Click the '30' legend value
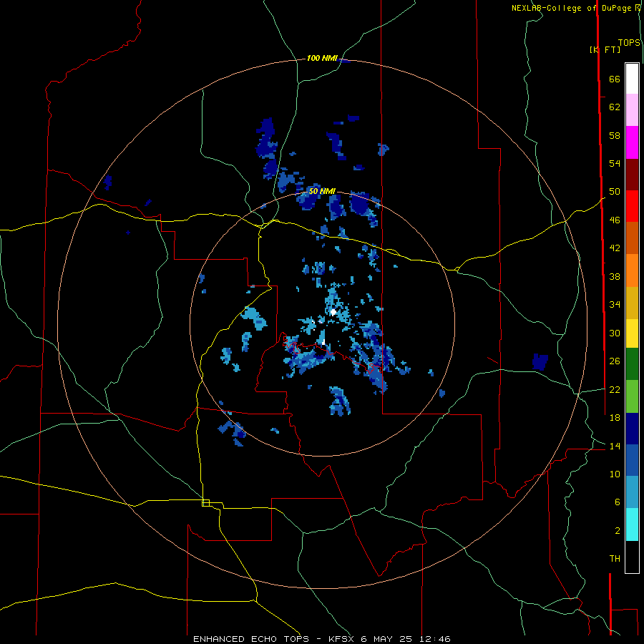Screen dimensions: 644x644 (615, 333)
